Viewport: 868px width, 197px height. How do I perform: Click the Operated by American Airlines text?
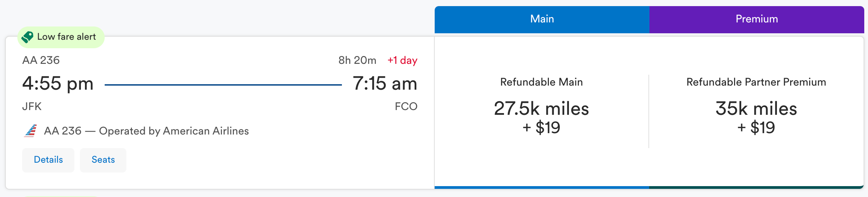pyautogui.click(x=174, y=131)
